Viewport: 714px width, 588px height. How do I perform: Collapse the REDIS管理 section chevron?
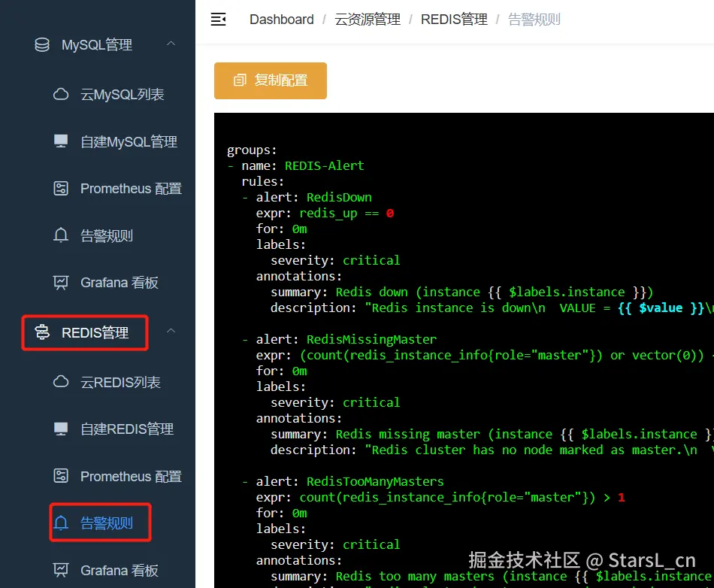(171, 331)
